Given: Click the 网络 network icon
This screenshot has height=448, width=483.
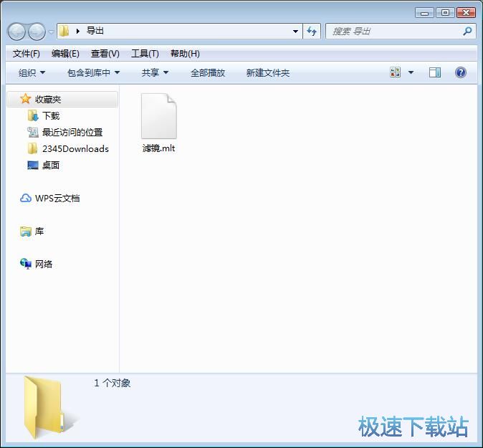Looking at the screenshot, I should tap(26, 264).
